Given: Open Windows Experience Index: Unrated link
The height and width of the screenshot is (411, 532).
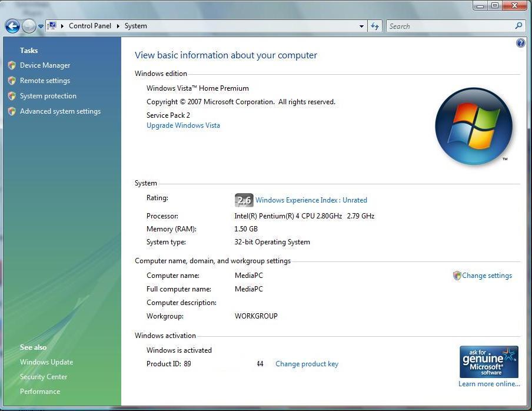Looking at the screenshot, I should (311, 200).
